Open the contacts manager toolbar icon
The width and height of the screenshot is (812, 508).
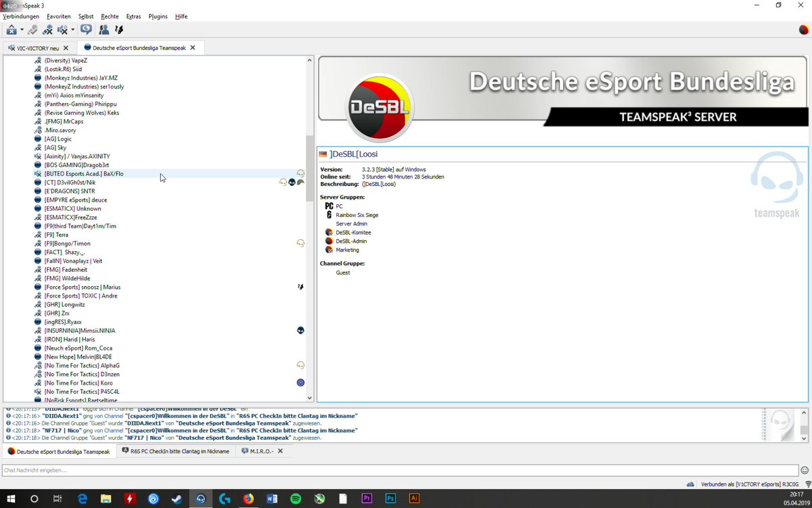coord(104,30)
